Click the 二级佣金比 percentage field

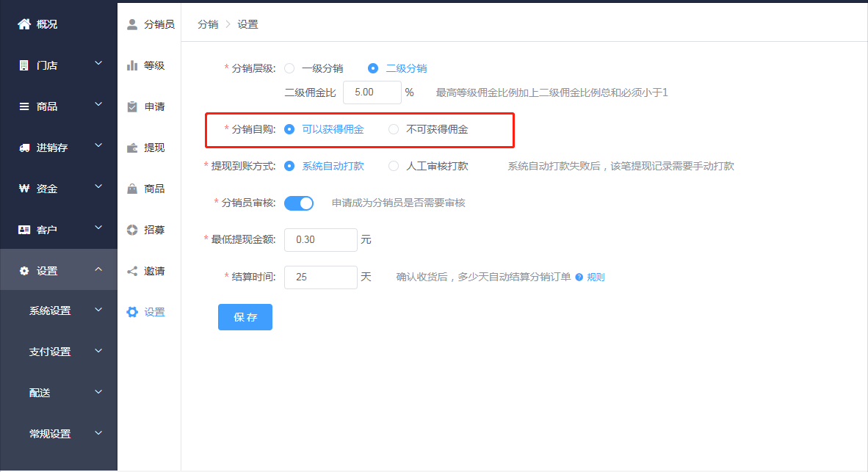tap(372, 92)
